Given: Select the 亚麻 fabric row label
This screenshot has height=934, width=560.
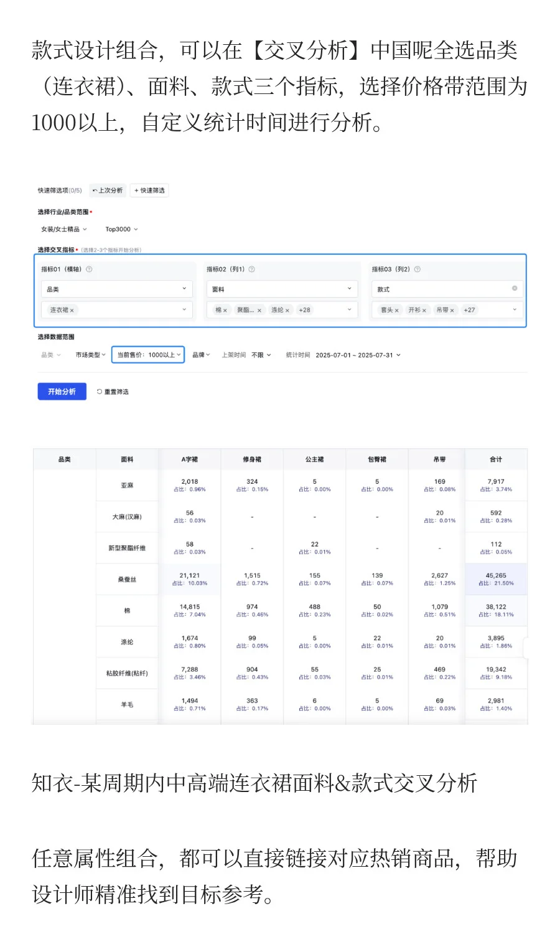Looking at the screenshot, I should click(x=127, y=486).
